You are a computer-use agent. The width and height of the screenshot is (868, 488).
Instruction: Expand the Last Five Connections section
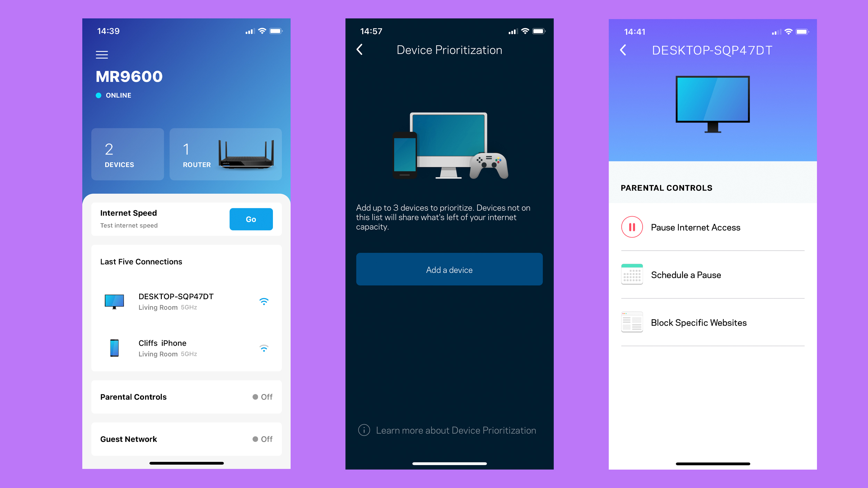coord(141,261)
